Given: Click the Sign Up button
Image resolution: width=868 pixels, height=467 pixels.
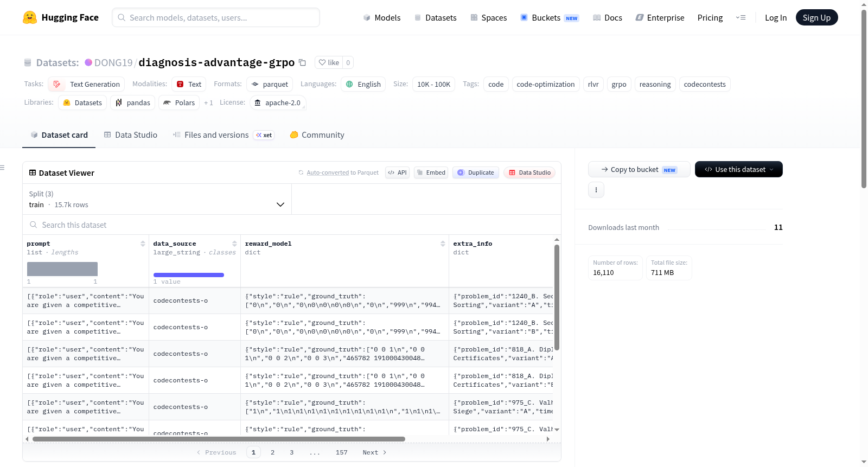Looking at the screenshot, I should coord(817,17).
